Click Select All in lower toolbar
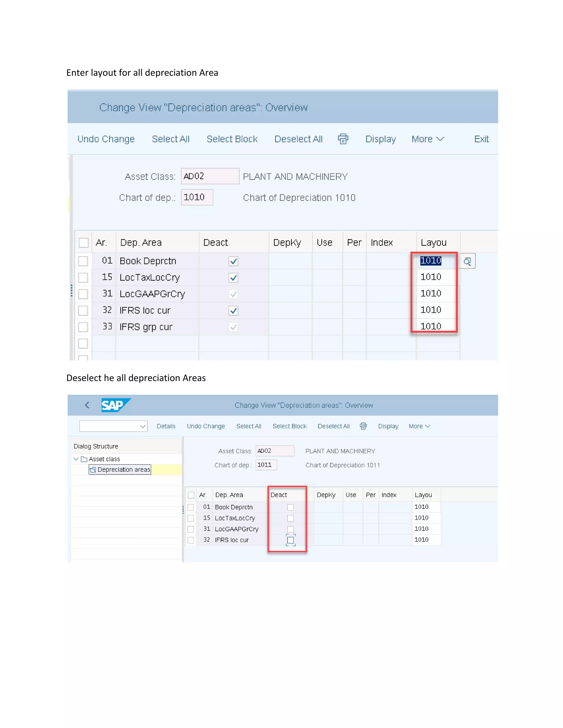 [249, 426]
